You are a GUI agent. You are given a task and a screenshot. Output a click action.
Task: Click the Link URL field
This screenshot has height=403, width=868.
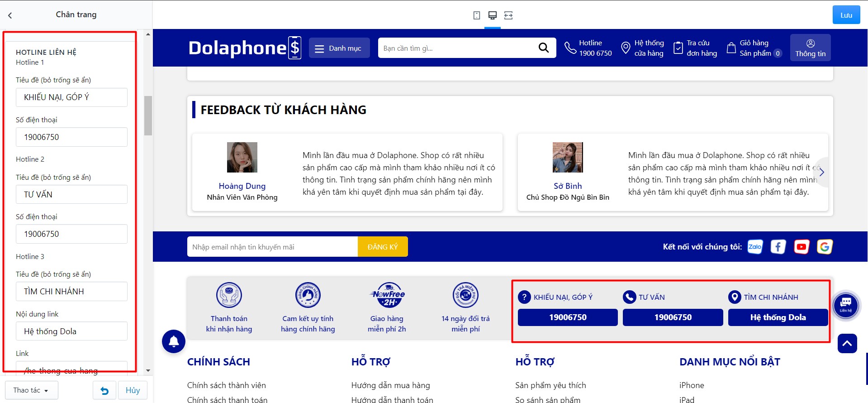[x=71, y=369]
